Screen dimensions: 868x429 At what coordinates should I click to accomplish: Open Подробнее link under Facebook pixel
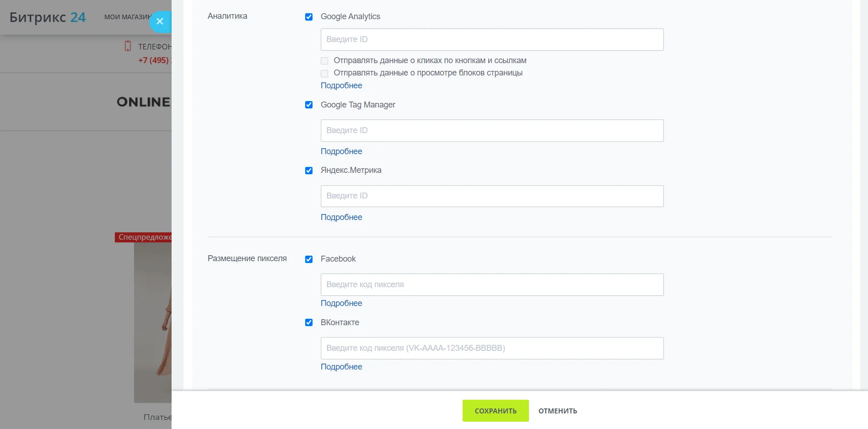[x=341, y=303]
